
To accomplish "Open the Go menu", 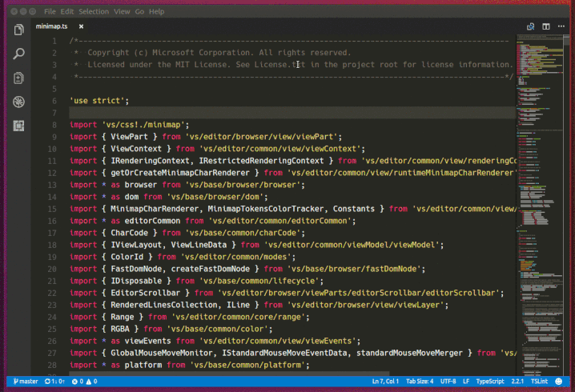I will point(139,12).
